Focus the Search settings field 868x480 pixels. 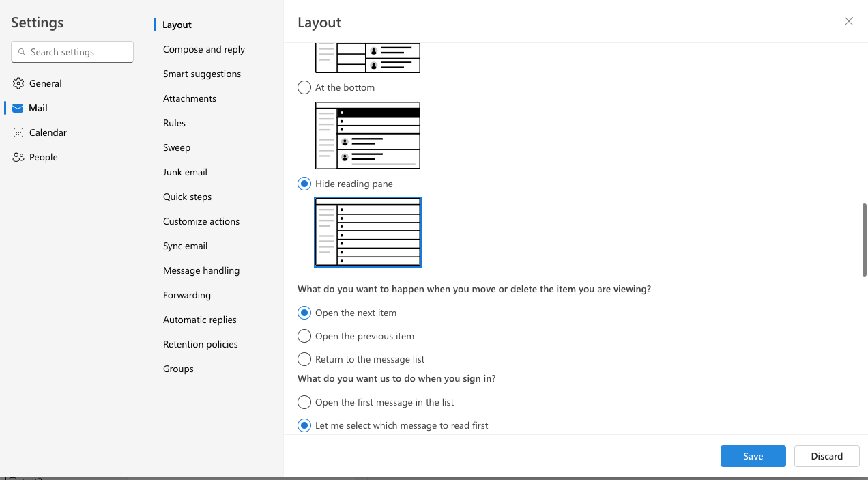coord(72,52)
